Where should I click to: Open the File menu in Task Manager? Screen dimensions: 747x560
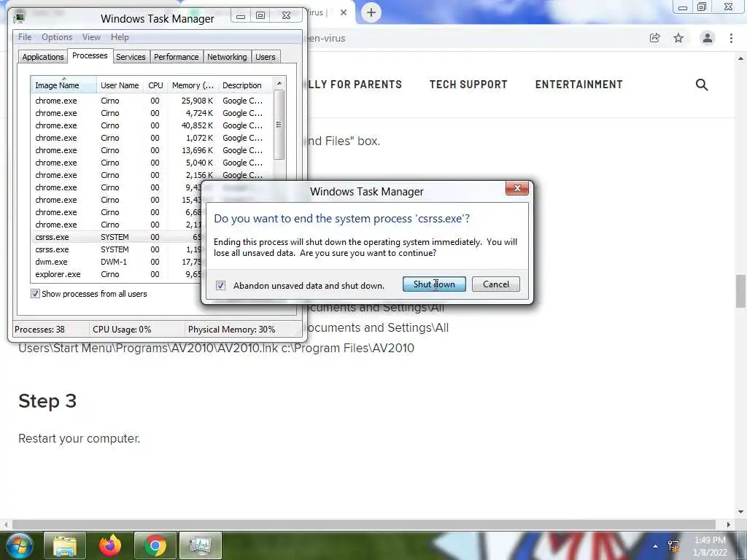(x=25, y=37)
